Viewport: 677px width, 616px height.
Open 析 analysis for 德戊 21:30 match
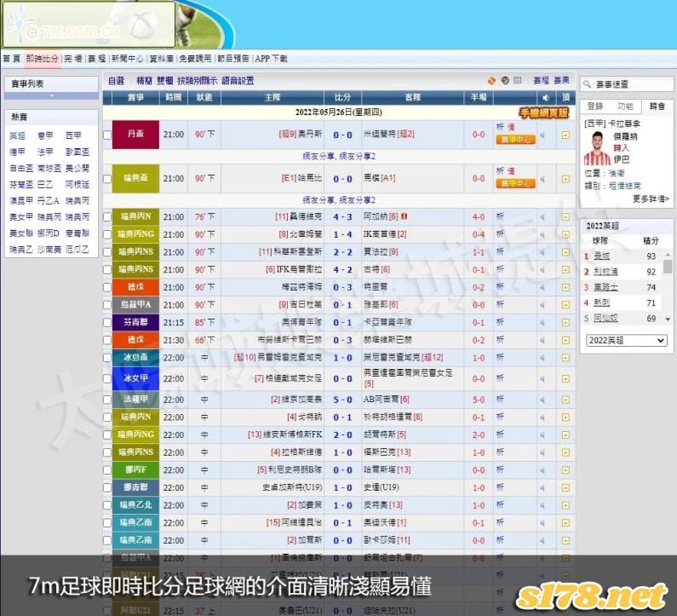[x=500, y=340]
